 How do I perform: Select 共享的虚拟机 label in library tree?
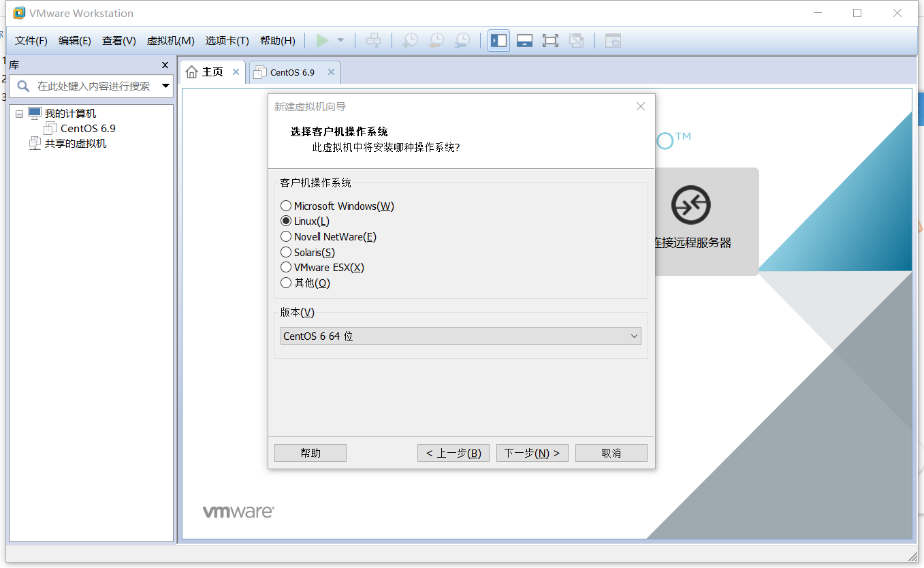[76, 143]
